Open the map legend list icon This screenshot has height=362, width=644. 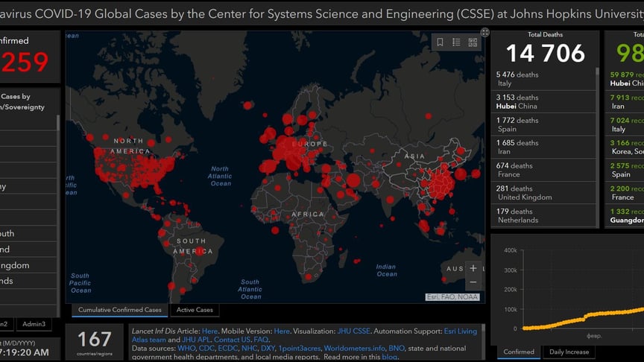456,42
